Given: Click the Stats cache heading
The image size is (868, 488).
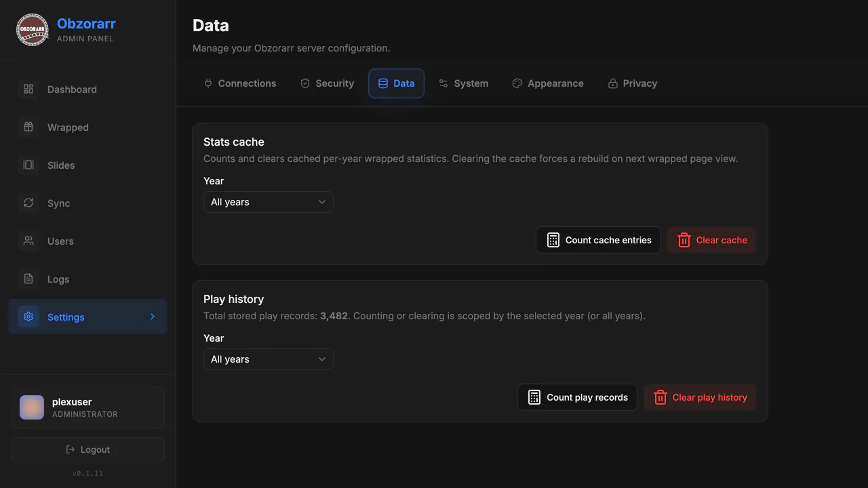Looking at the screenshot, I should pyautogui.click(x=234, y=142).
